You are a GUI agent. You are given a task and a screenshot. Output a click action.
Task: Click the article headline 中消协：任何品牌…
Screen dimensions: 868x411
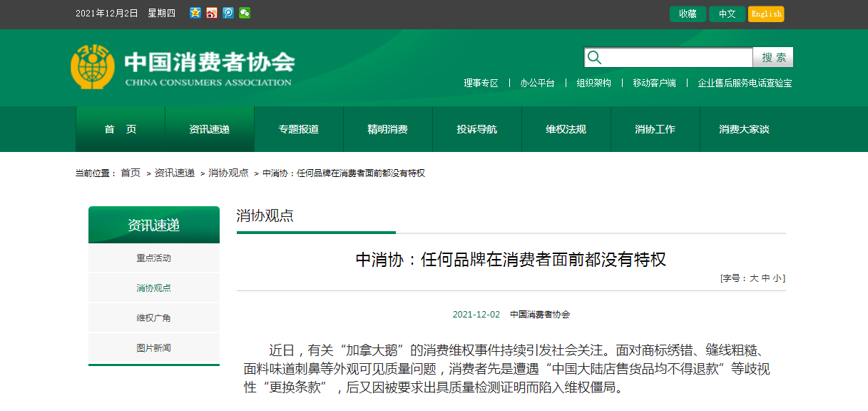[511, 259]
